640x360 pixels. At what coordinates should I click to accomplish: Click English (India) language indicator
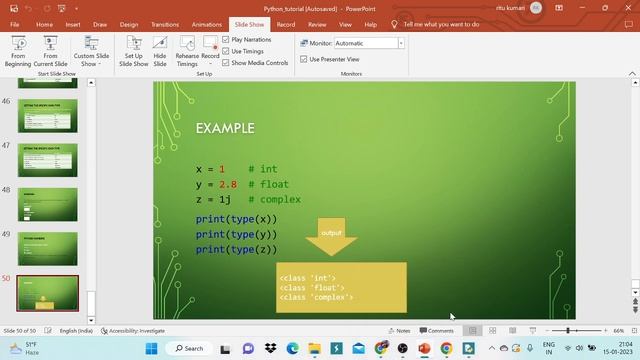(x=76, y=331)
